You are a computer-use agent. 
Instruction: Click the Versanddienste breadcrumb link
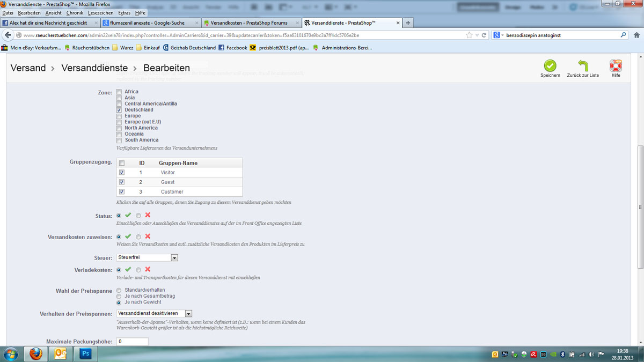coord(94,68)
